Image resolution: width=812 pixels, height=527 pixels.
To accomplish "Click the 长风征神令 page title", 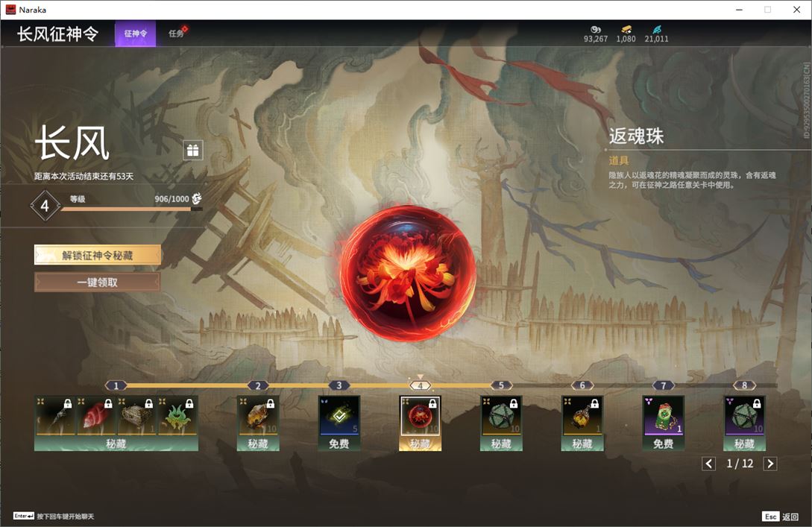I will click(57, 34).
